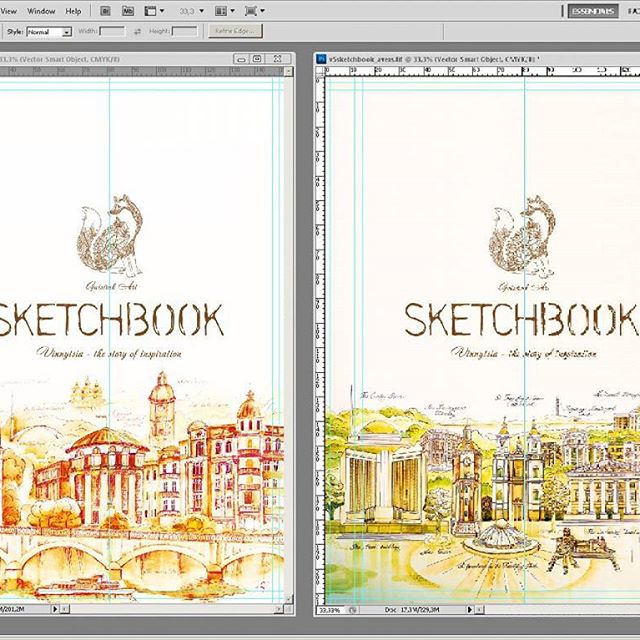Expand the Arrange Documents dropdown arrow
Image resolution: width=640 pixels, height=640 pixels.
(x=232, y=11)
